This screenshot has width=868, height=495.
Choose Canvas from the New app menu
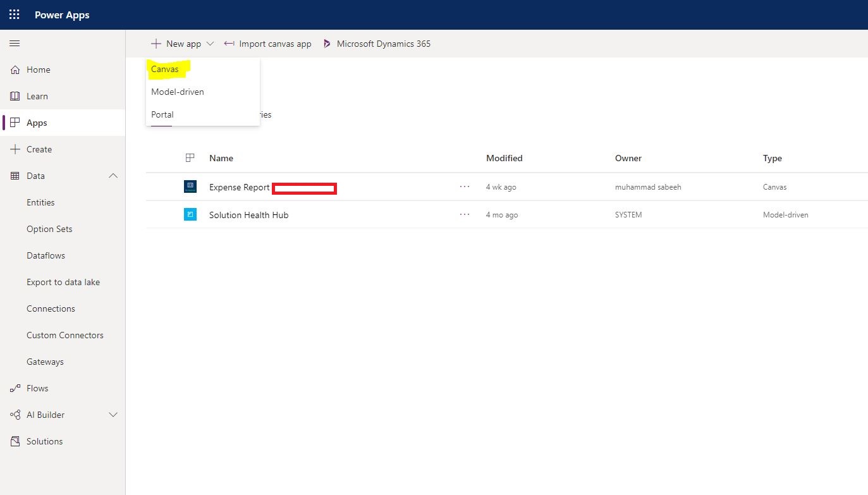(x=164, y=70)
